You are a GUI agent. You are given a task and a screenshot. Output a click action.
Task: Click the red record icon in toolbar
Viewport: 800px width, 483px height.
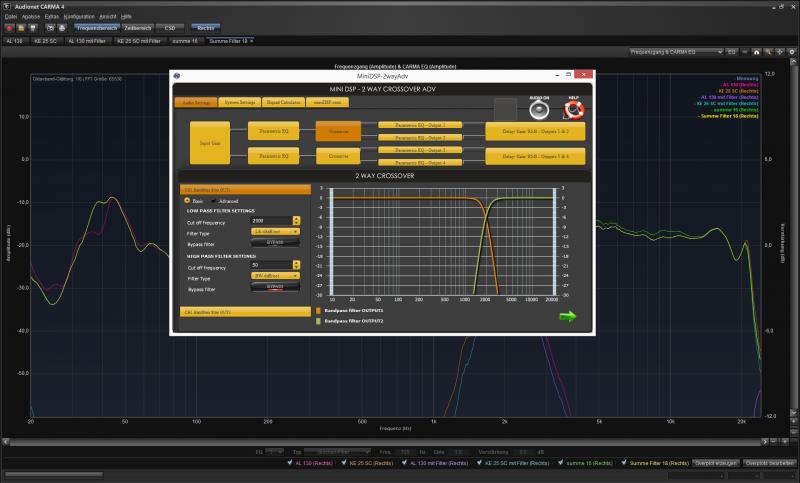point(9,28)
